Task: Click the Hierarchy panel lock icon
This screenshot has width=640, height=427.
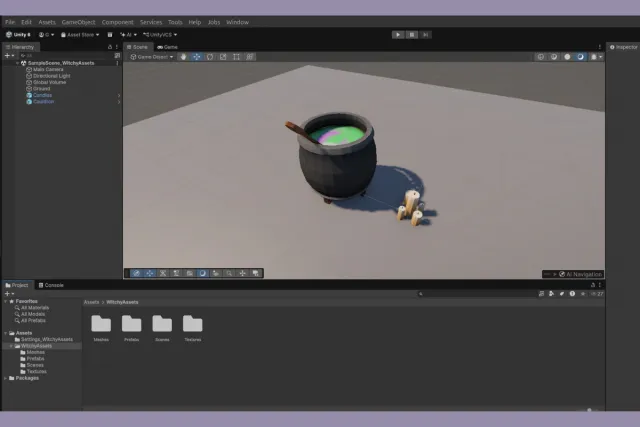Action: tap(110, 47)
